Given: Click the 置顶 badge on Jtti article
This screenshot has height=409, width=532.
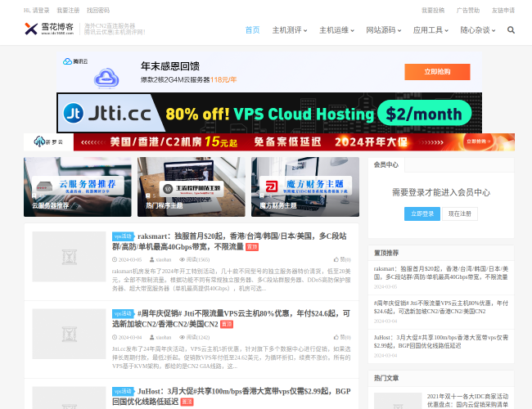Looking at the screenshot, I should pyautogui.click(x=227, y=324).
